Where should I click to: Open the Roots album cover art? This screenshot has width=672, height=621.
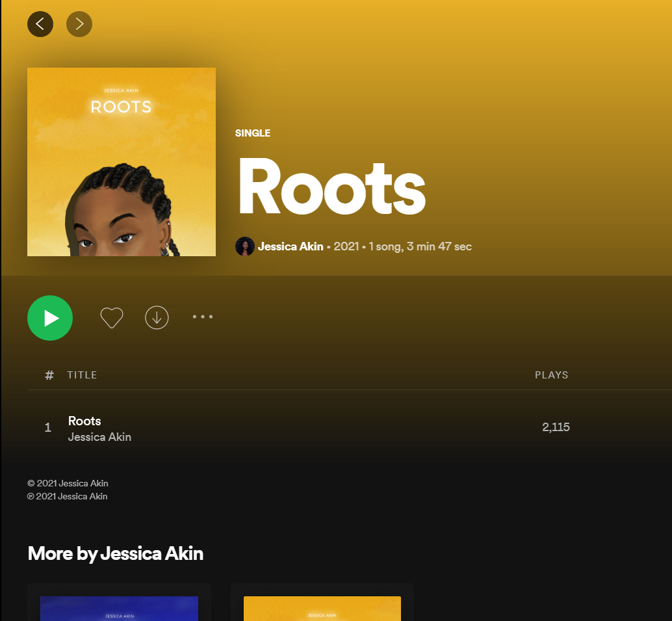pos(122,162)
